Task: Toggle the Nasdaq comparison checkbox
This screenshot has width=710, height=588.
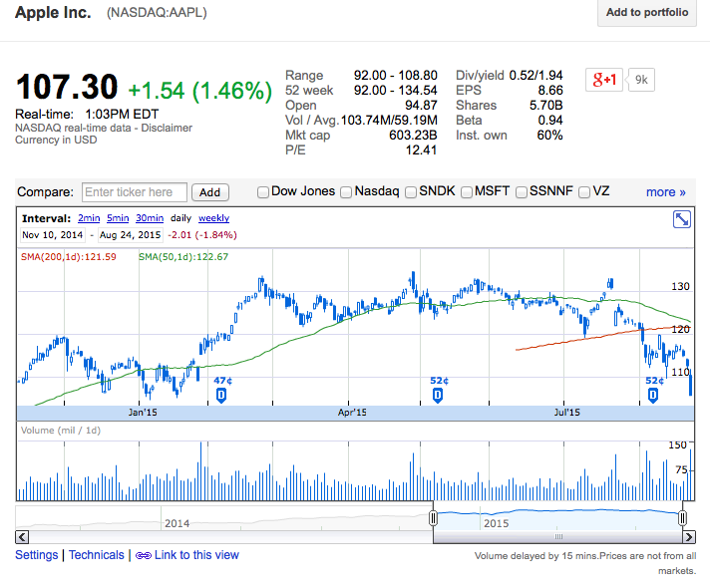Action: 346,192
